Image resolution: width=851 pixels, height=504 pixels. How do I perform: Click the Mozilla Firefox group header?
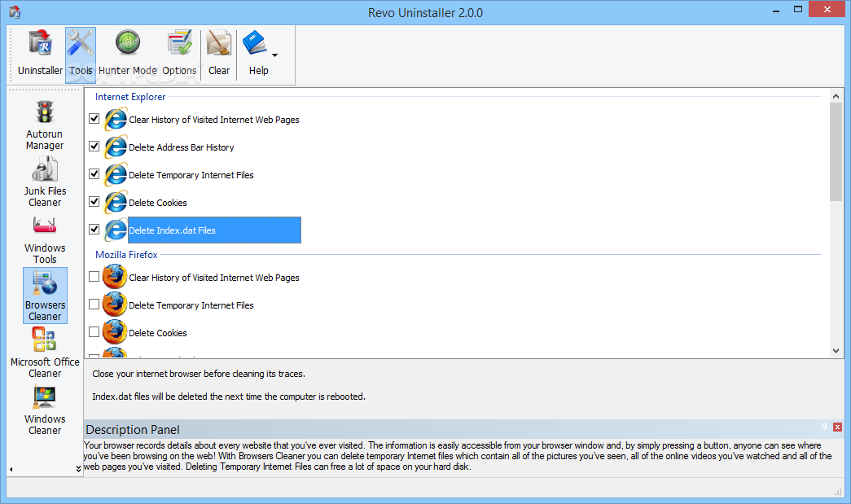[126, 254]
